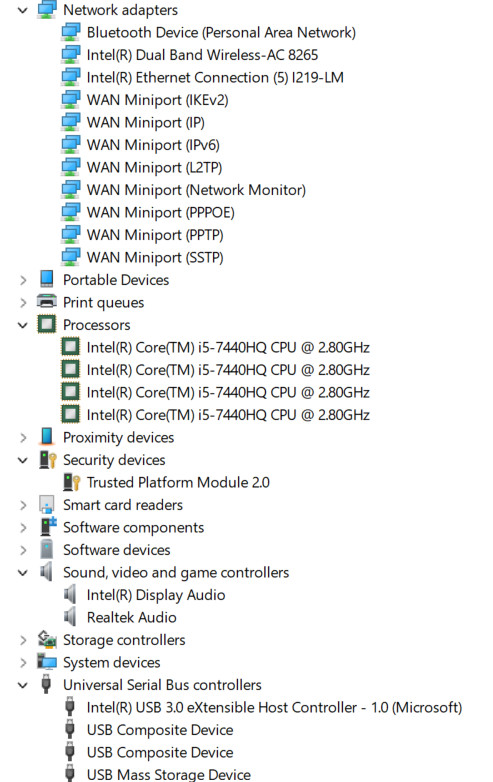Select Intel(R) Dual Band Wireless-AC 8265
The height and width of the screenshot is (782, 493).
202,55
